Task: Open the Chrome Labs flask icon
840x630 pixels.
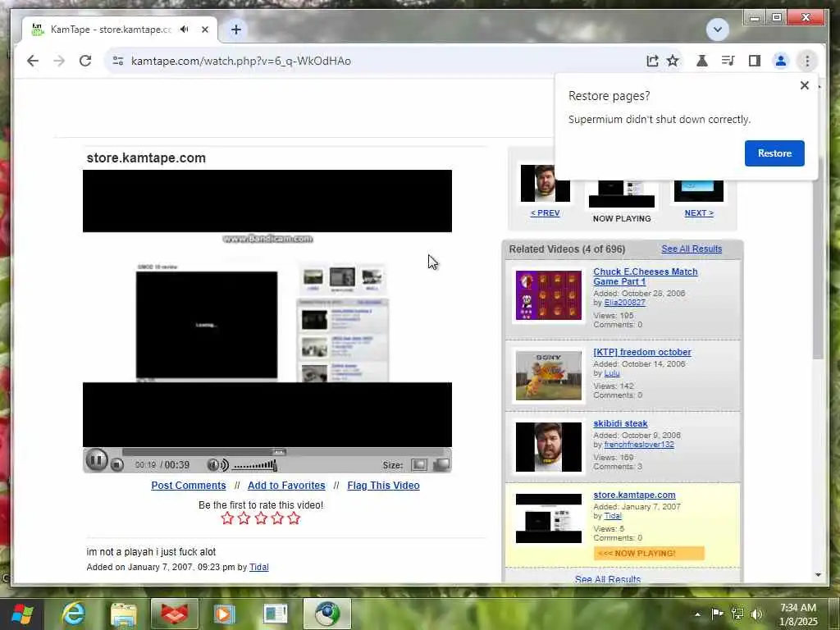Action: point(702,61)
